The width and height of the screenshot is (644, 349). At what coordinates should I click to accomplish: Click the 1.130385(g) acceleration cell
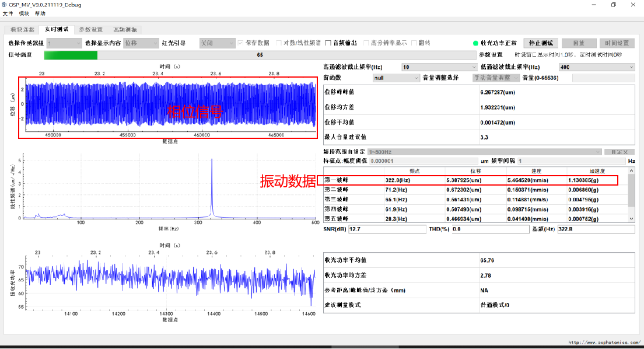(583, 180)
